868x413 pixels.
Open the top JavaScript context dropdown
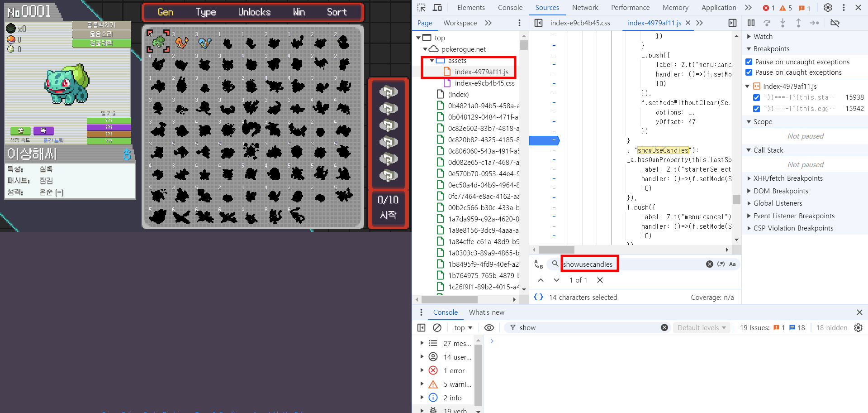coord(463,327)
